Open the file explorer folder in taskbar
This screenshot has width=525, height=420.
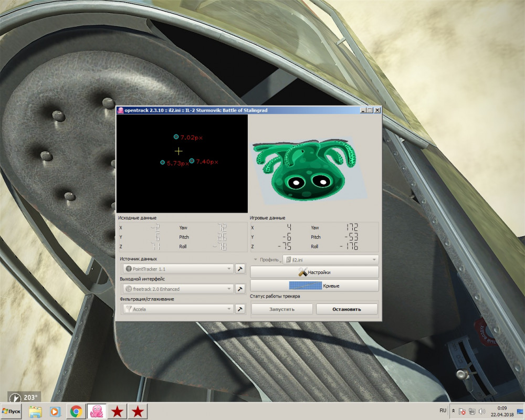(x=35, y=412)
